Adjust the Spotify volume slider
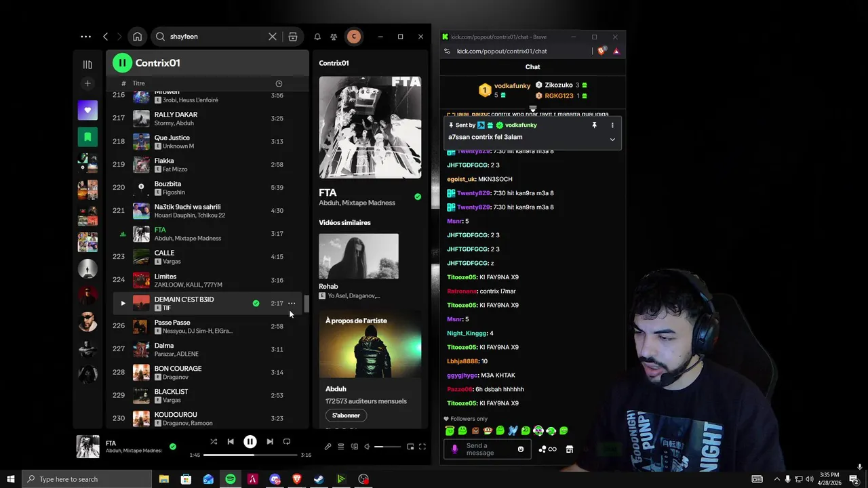Viewport: 868px width, 488px height. click(x=388, y=447)
